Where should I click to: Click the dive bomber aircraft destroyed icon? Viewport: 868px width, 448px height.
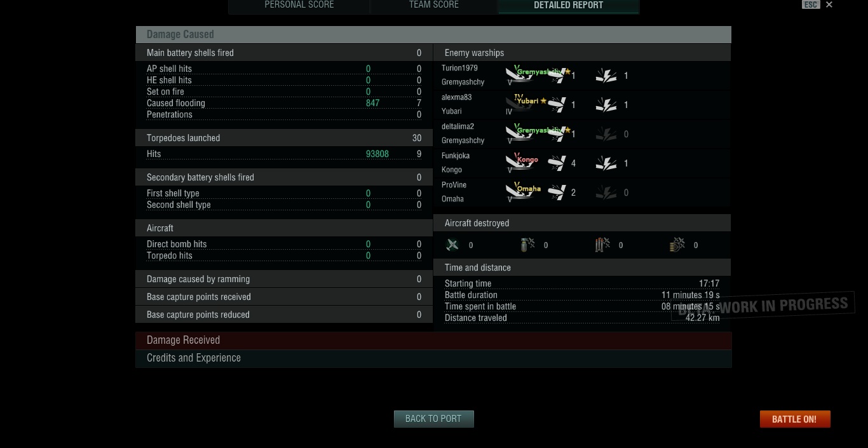527,245
